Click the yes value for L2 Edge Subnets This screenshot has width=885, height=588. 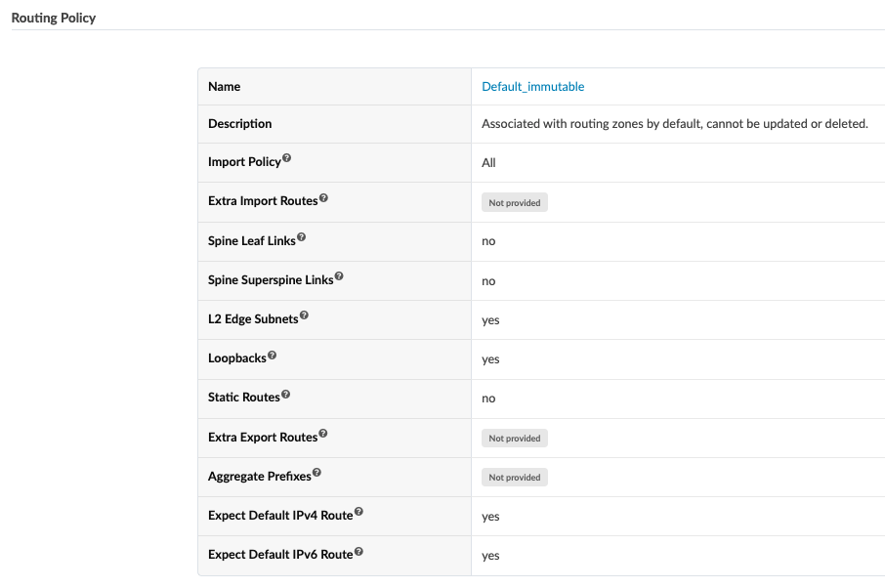pyautogui.click(x=490, y=320)
